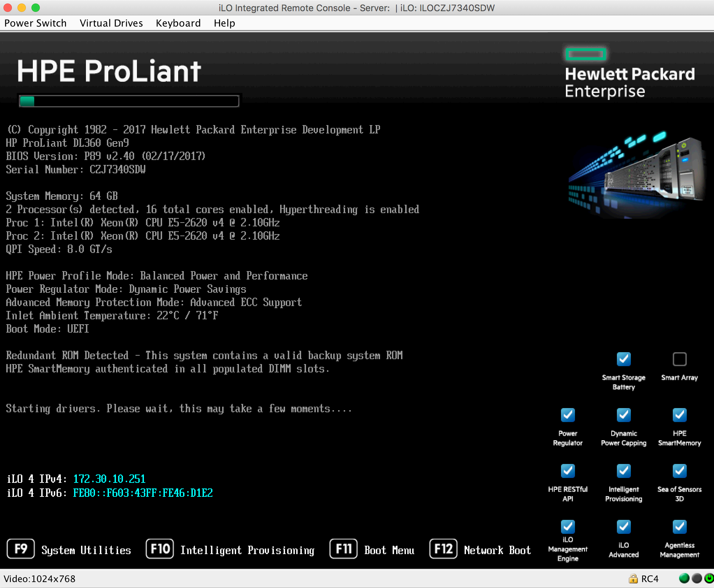
Task: Click the HPE green rectangle logo
Action: [x=586, y=54]
